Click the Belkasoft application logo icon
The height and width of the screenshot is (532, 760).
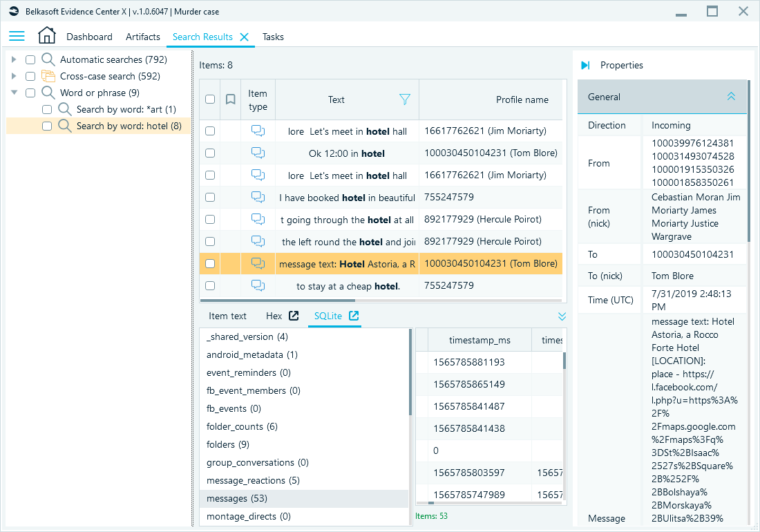(14, 11)
